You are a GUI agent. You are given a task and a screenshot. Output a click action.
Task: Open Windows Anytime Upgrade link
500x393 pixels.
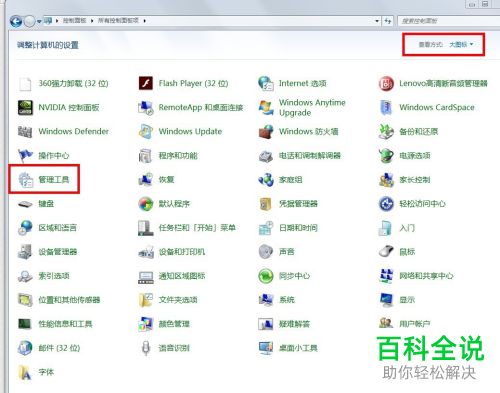click(312, 107)
